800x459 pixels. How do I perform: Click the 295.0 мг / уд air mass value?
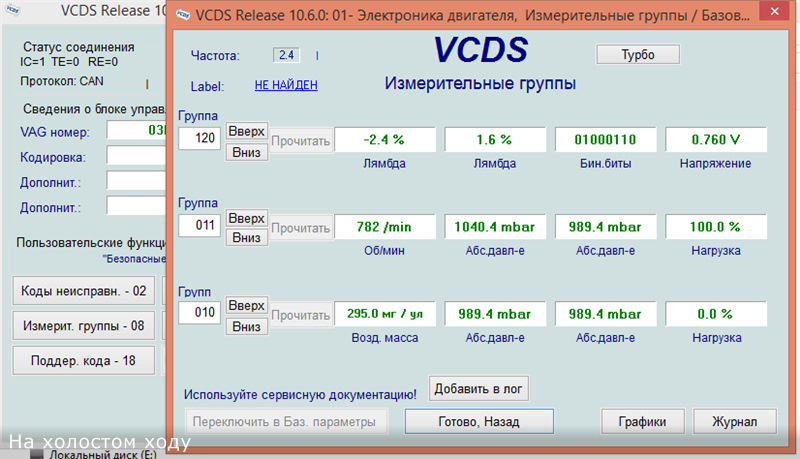[385, 314]
